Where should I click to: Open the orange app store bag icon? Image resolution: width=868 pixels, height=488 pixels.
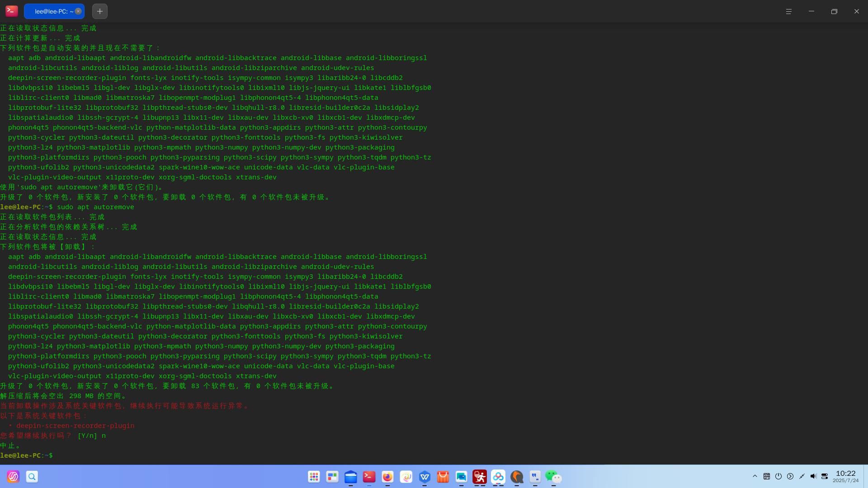pyautogui.click(x=443, y=477)
